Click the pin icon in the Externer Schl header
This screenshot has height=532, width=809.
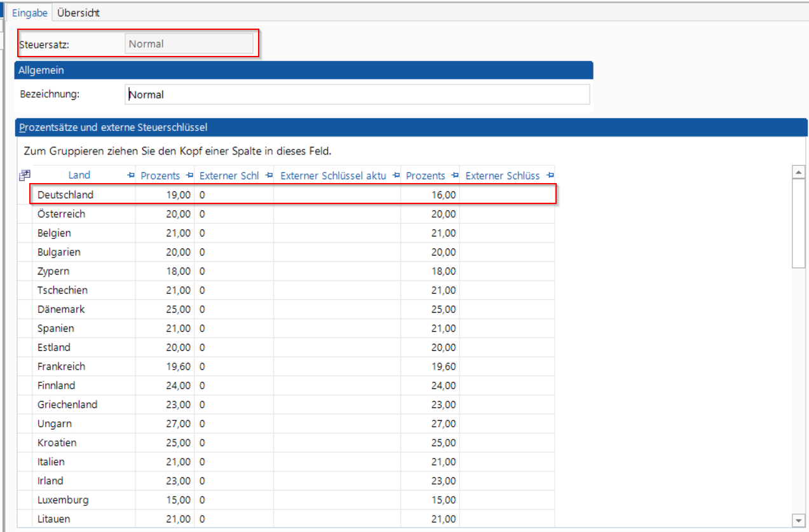[268, 175]
